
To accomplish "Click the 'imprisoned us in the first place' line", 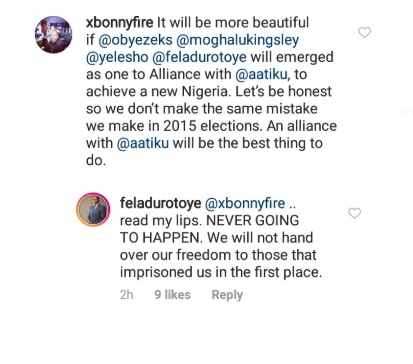I will coord(221,272).
